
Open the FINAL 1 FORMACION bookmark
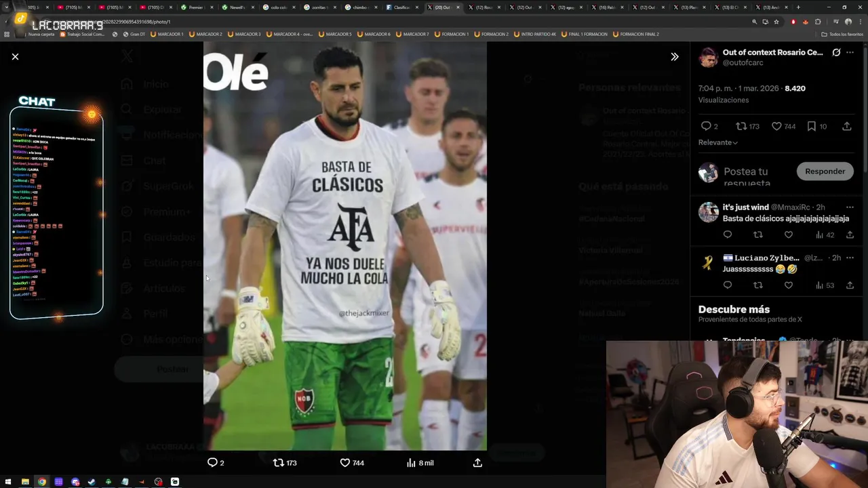click(x=584, y=34)
